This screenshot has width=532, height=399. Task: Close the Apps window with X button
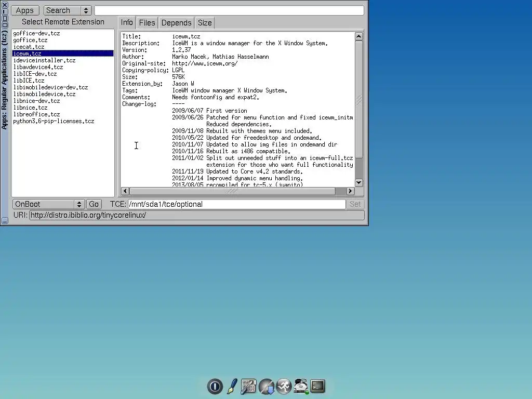point(5,5)
